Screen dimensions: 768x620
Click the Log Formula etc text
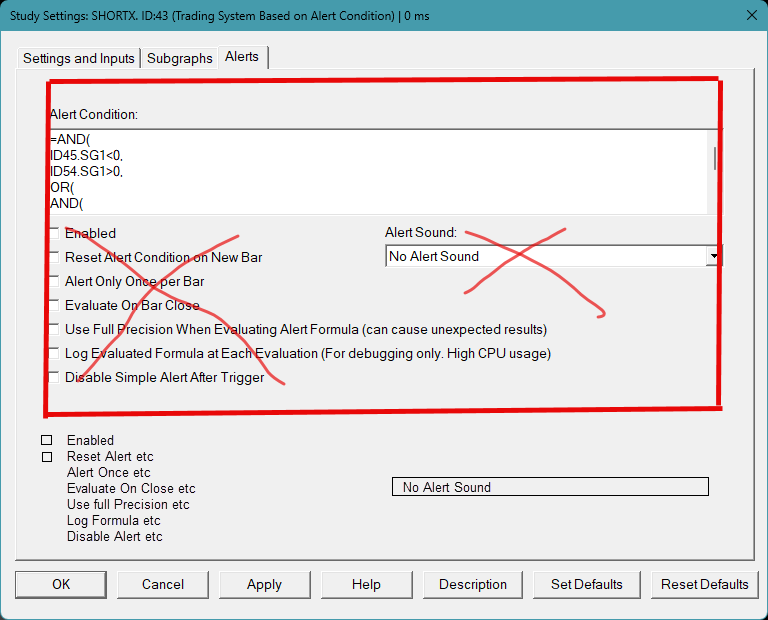(x=114, y=521)
